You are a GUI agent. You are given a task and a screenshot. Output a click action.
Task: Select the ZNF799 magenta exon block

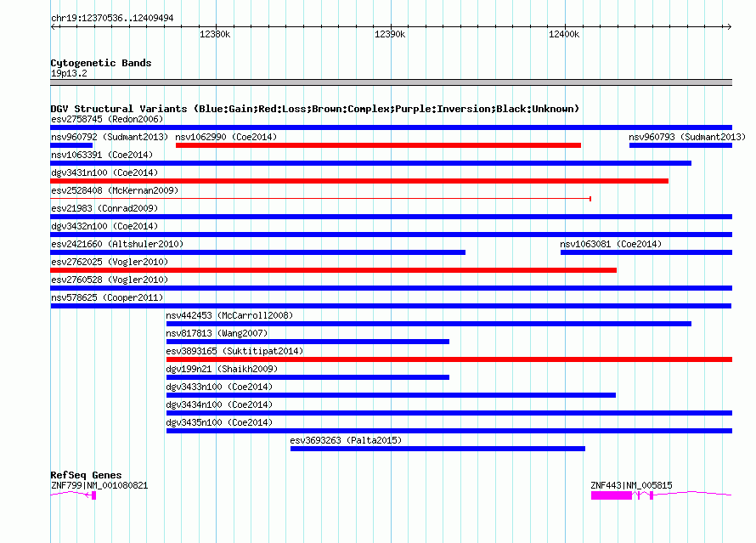coord(94,495)
